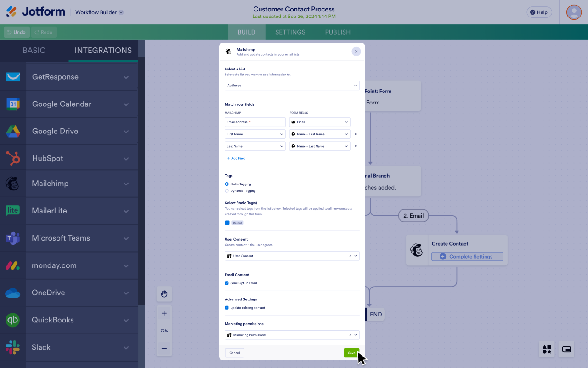
Task: Pick the OneDrive icon
Action: (12, 293)
